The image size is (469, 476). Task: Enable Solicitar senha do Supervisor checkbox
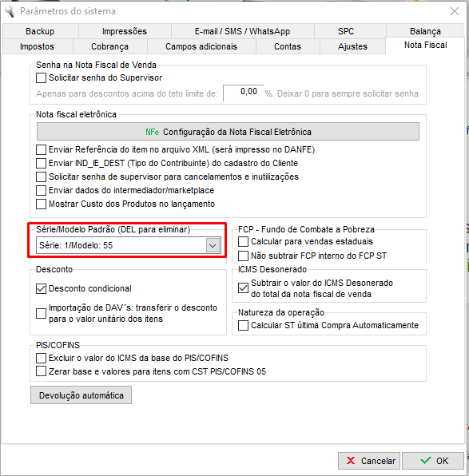41,77
